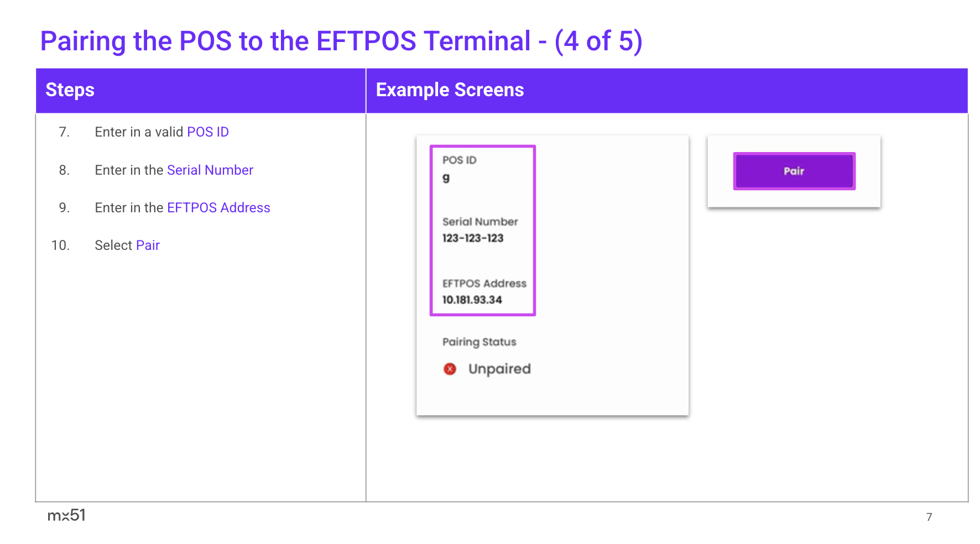The image size is (980, 544).
Task: Click the POS ID field label in the example screen
Action: coord(459,160)
